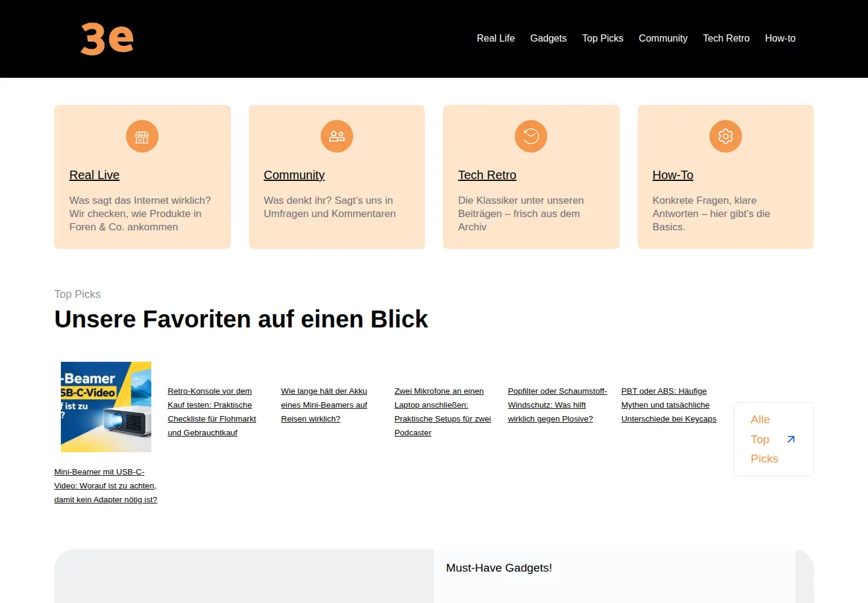Image resolution: width=868 pixels, height=603 pixels.
Task: Open the Mini-Beamer mit USB-C-Video article link
Action: tap(105, 486)
